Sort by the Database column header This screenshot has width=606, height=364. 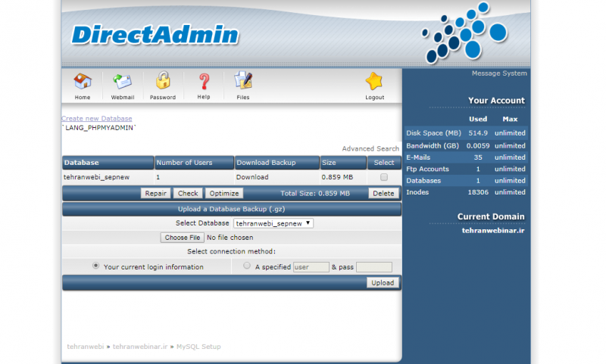coord(82,163)
